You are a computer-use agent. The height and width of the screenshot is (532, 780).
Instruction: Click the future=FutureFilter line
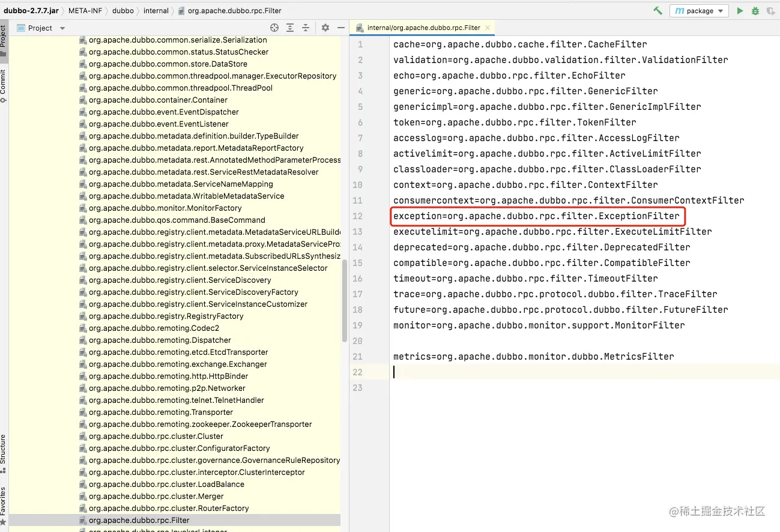(560, 310)
